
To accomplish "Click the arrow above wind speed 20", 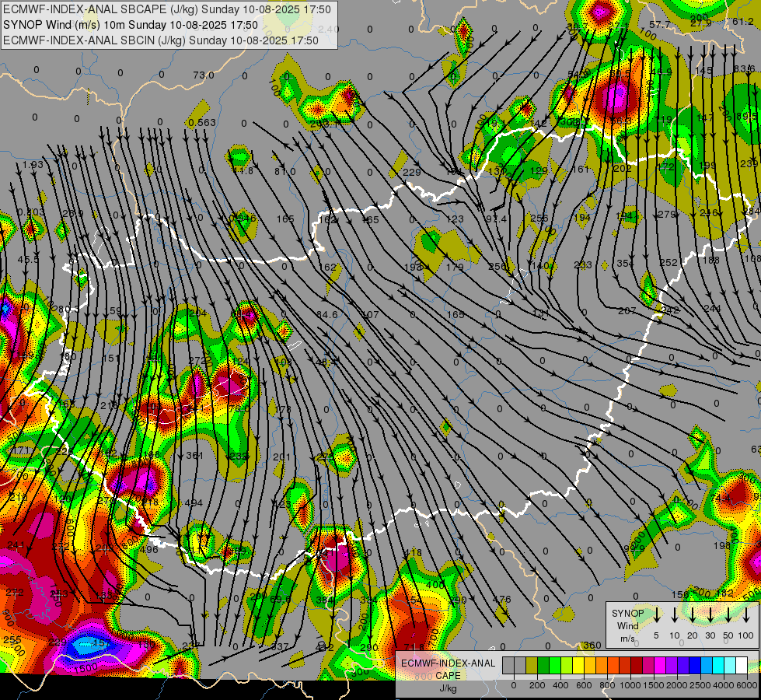I will pyautogui.click(x=692, y=614).
